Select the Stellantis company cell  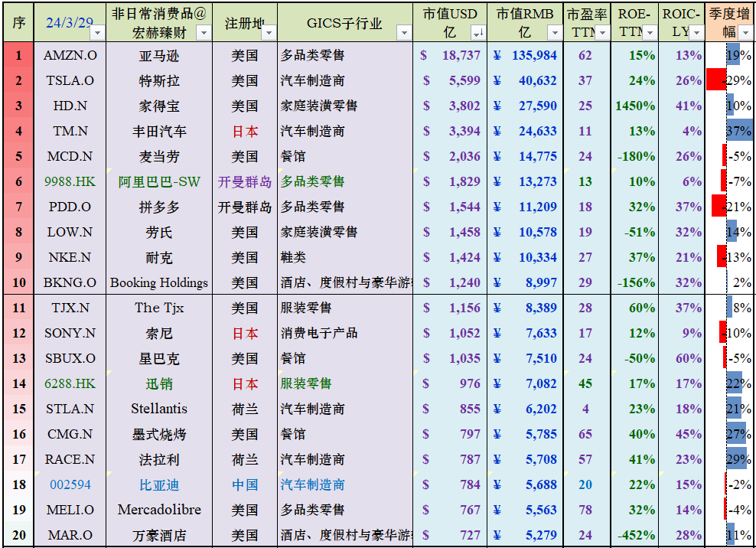click(x=159, y=409)
